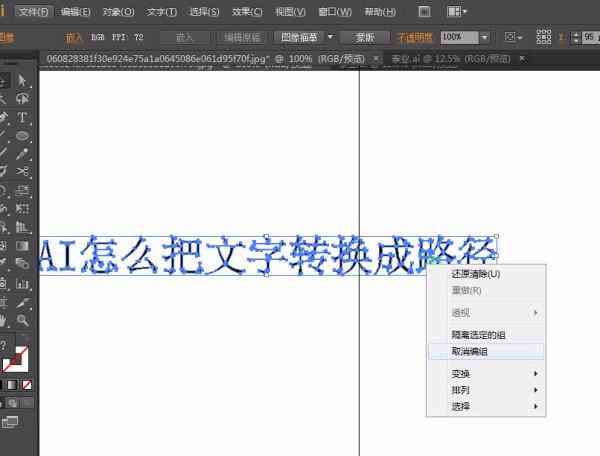Choose 取消编组 in context menu
600x456 pixels.
pos(486,352)
